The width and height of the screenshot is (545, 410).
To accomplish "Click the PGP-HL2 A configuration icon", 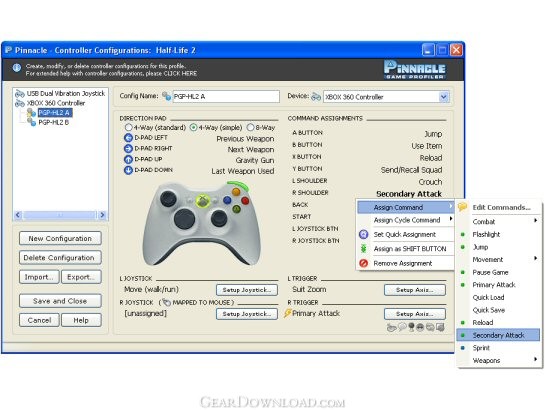I will coord(32,113).
